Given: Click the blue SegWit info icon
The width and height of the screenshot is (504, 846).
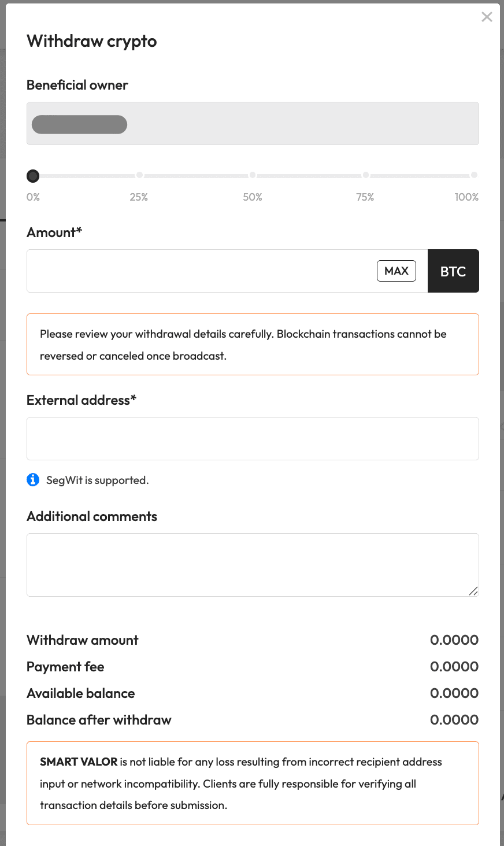Looking at the screenshot, I should tap(33, 479).
